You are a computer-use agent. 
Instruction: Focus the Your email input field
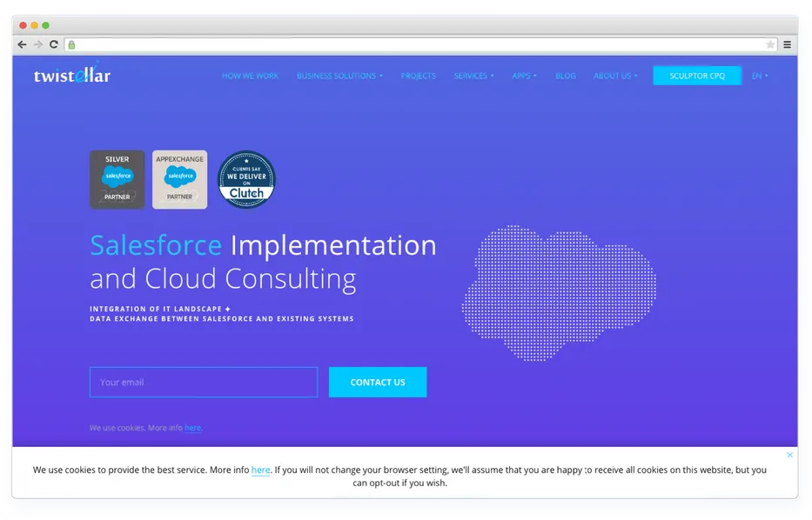[x=204, y=383]
